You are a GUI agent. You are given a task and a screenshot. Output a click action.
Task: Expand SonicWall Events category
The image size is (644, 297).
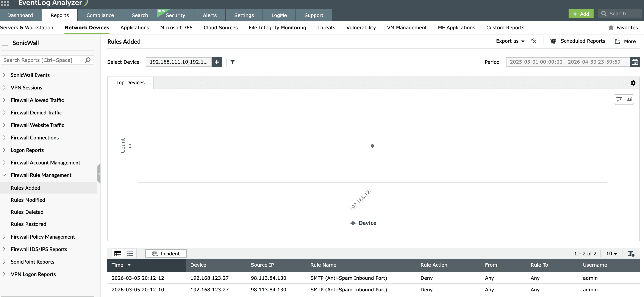4,75
